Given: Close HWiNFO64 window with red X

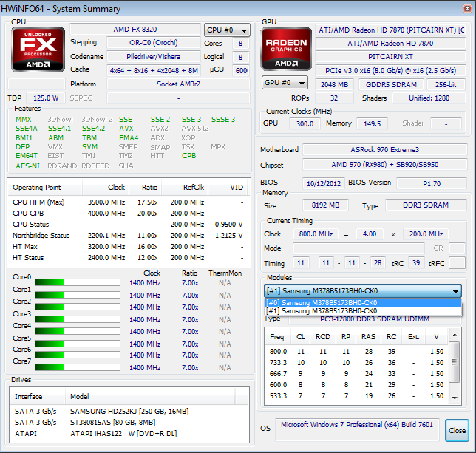Looking at the screenshot, I should [467, 8].
